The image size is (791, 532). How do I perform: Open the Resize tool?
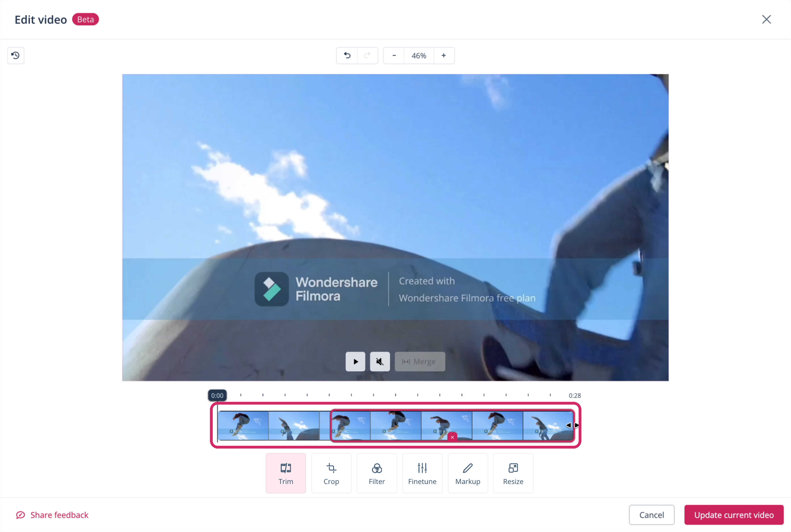click(x=513, y=473)
